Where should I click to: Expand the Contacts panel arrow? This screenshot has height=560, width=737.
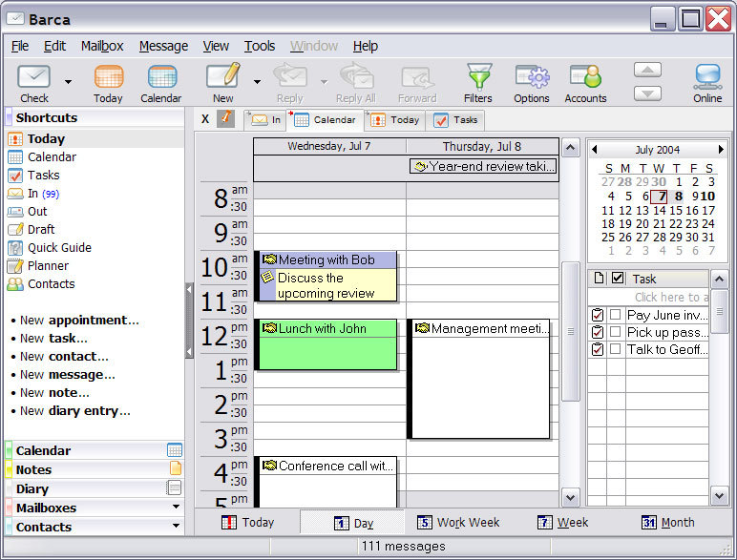coord(176,526)
